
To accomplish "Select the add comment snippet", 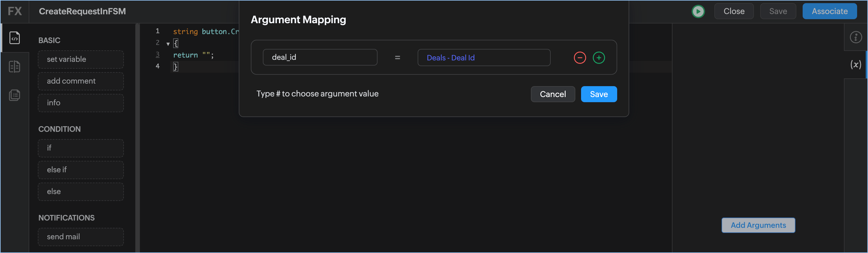I will click(x=81, y=81).
